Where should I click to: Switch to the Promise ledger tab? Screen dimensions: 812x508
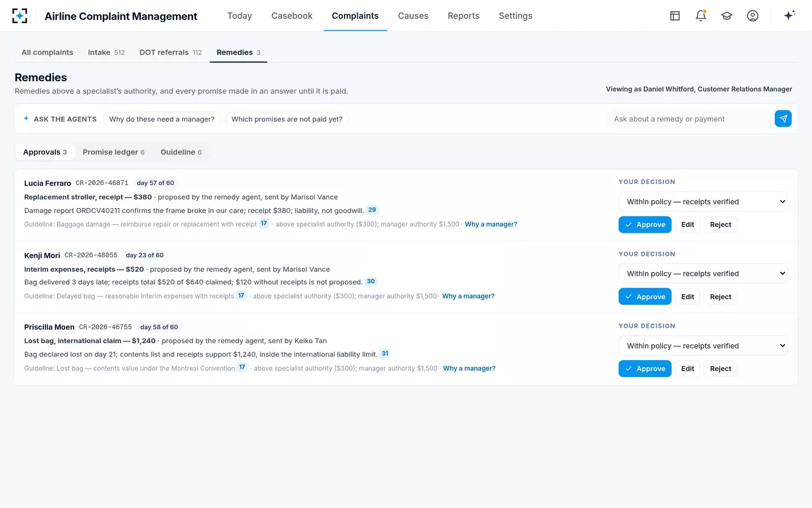(x=114, y=152)
